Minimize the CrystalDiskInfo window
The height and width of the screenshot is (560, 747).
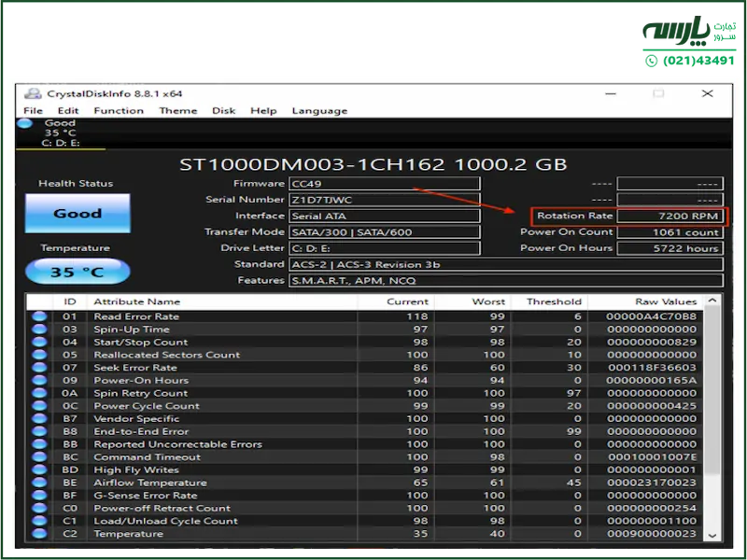click(x=611, y=94)
